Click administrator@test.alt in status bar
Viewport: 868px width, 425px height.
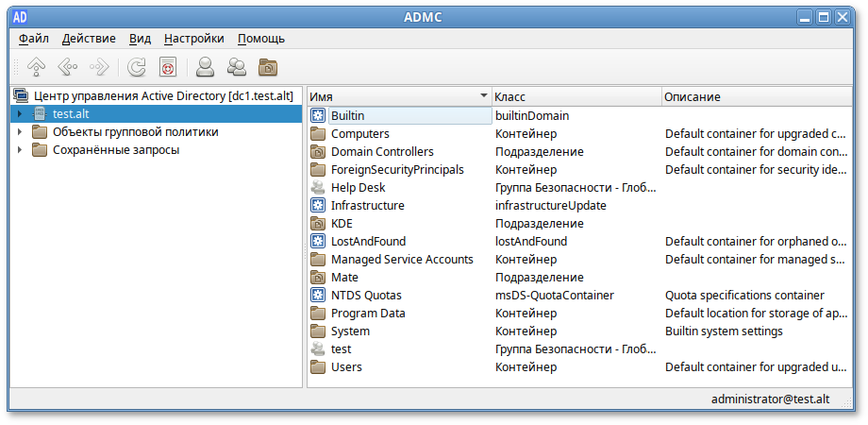click(x=770, y=399)
